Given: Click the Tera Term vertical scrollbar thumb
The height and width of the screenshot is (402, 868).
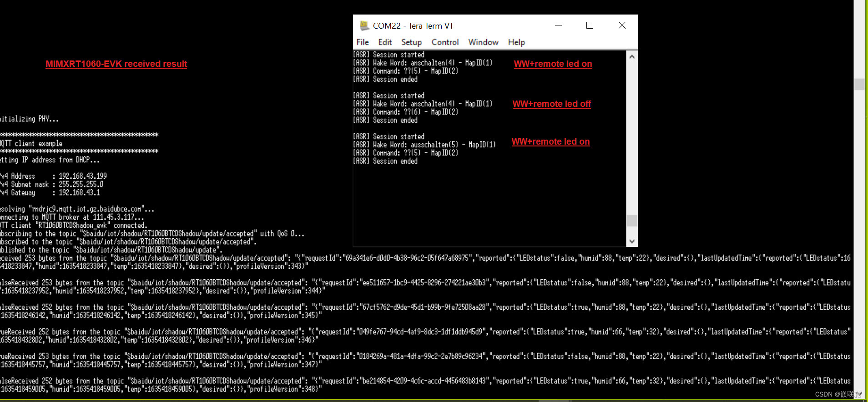Looking at the screenshot, I should point(631,221).
